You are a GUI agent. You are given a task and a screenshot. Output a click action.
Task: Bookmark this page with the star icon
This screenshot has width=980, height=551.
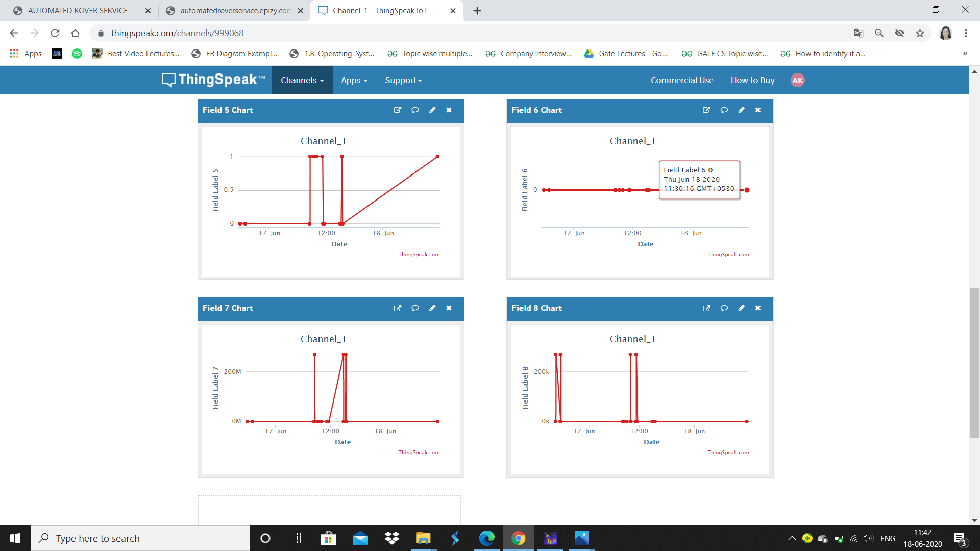pos(920,33)
